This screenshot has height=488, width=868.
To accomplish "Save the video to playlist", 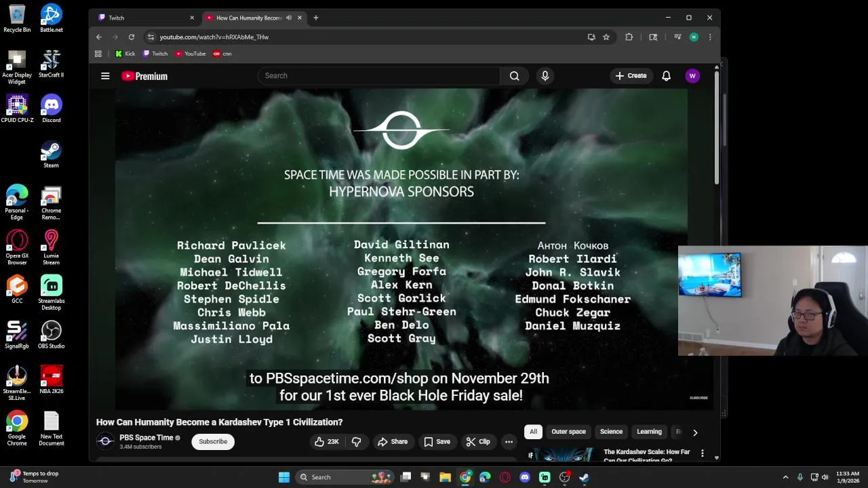I will tap(437, 442).
